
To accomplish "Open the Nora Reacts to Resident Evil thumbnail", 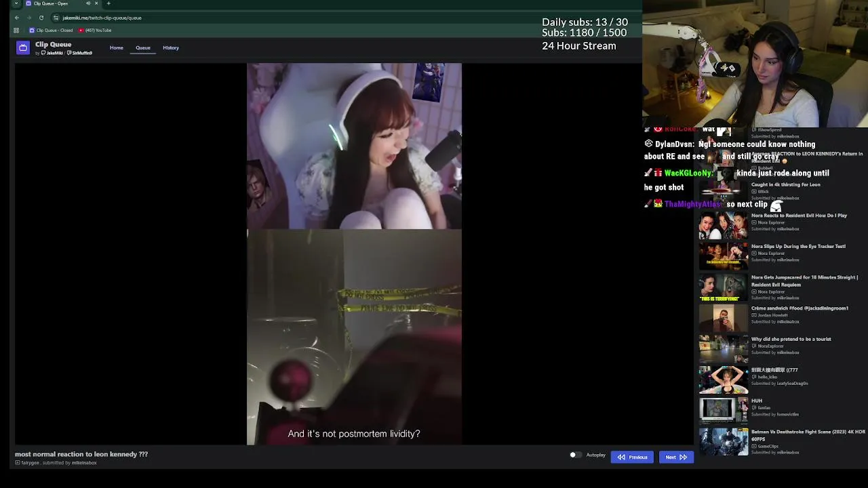I will [724, 226].
